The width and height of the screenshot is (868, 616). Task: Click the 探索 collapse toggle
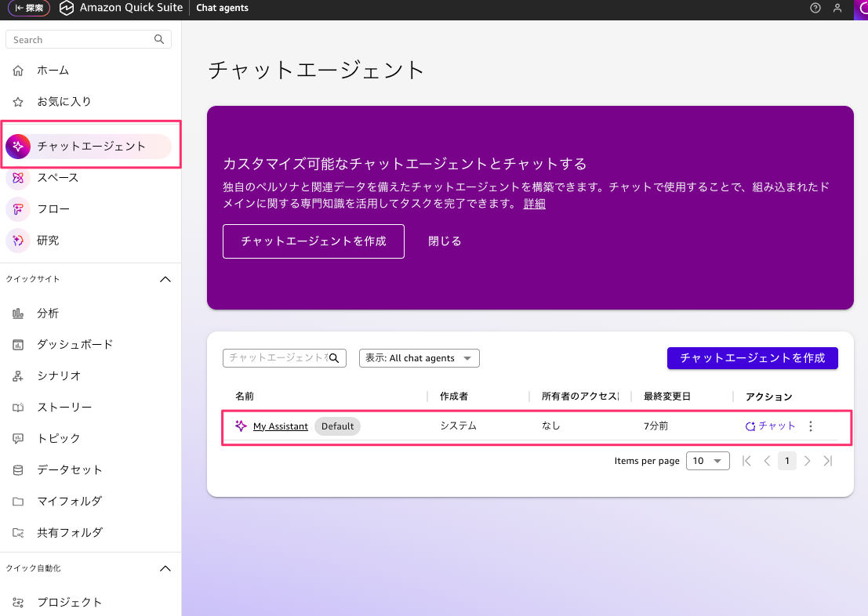coord(29,9)
